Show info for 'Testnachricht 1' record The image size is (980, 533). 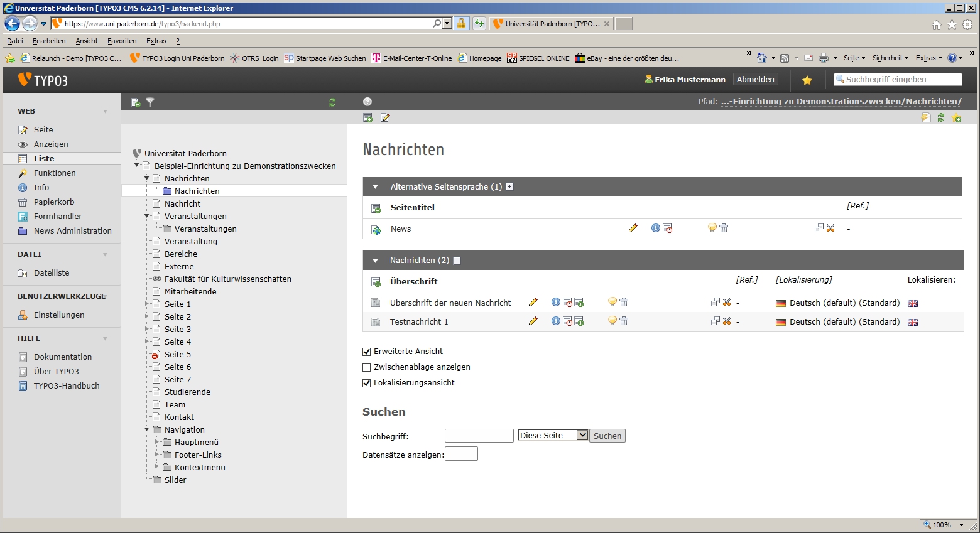click(x=555, y=321)
